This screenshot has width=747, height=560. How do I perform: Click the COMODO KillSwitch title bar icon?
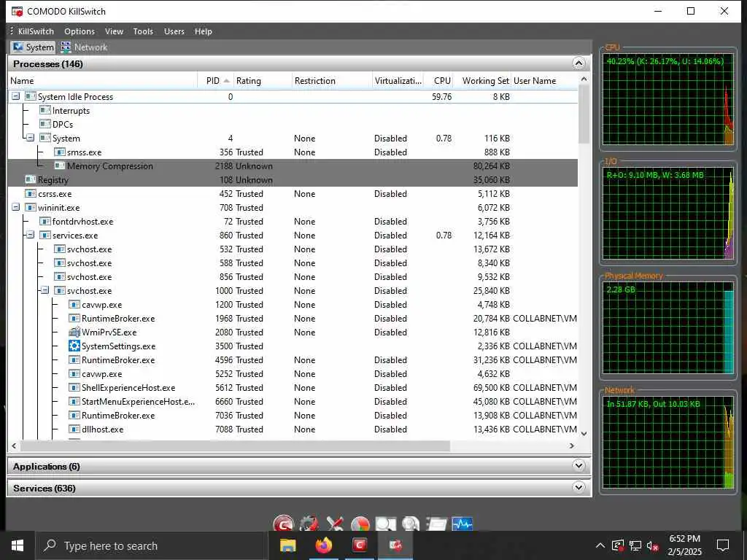(x=18, y=12)
